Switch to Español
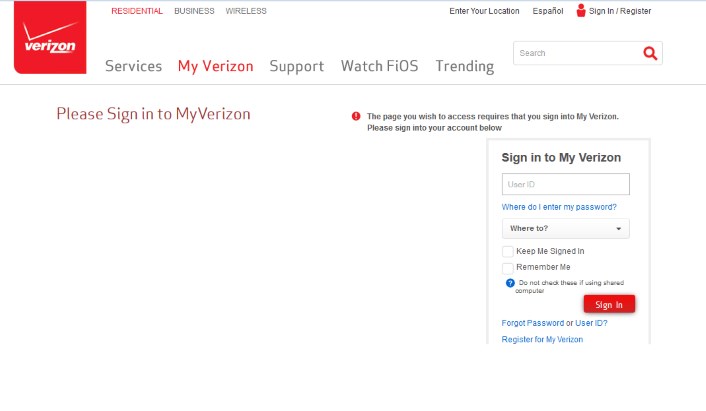The image size is (706, 411). pos(548,11)
